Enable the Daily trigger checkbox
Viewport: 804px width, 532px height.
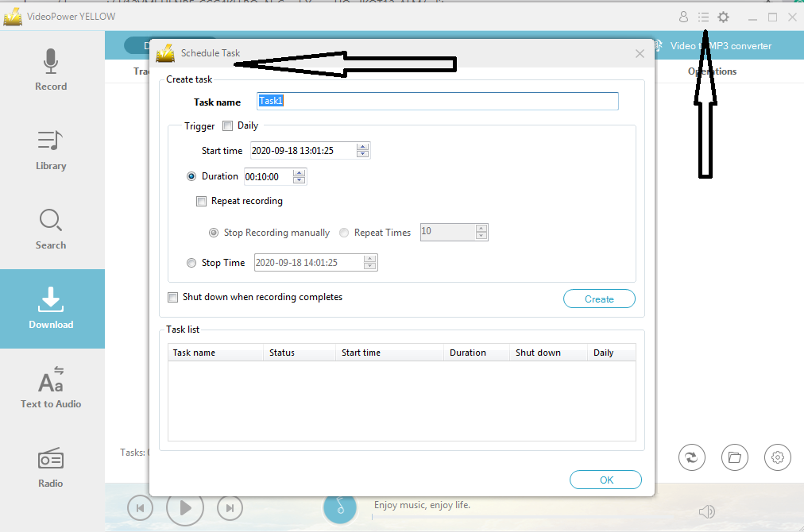(x=230, y=125)
